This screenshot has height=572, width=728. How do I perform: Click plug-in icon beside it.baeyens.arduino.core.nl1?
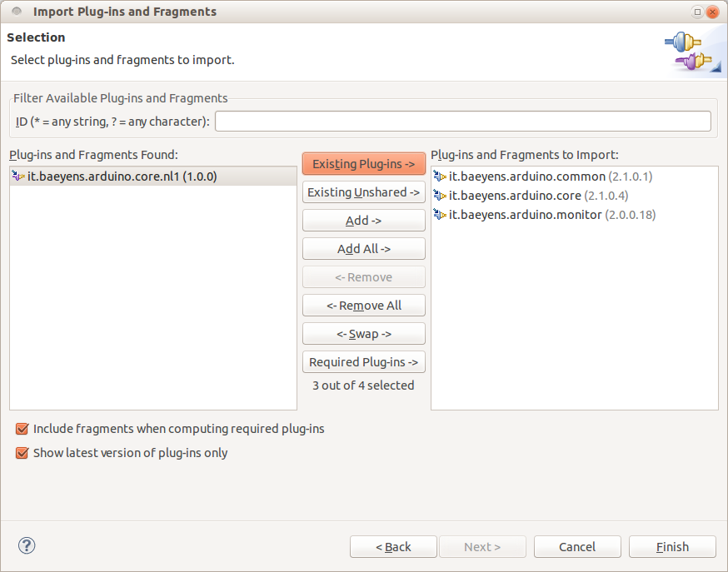pyautogui.click(x=18, y=177)
